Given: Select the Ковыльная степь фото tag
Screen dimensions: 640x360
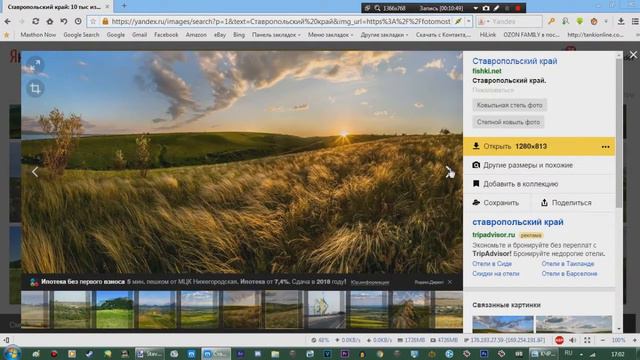Looking at the screenshot, I should pos(509,105).
